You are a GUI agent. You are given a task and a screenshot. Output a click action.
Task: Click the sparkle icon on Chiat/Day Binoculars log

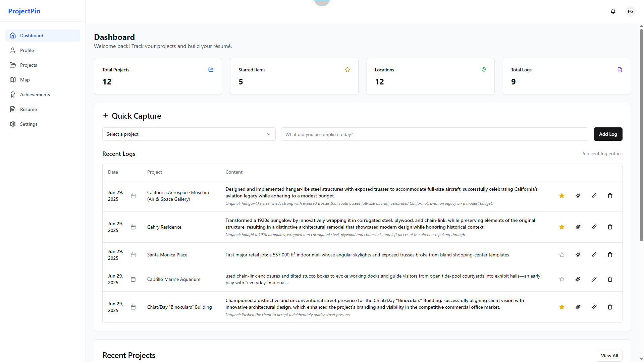point(578,307)
